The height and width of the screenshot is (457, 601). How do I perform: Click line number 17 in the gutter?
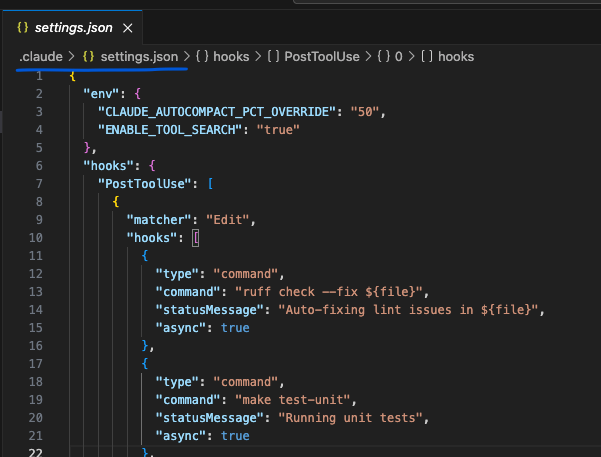pos(36,363)
